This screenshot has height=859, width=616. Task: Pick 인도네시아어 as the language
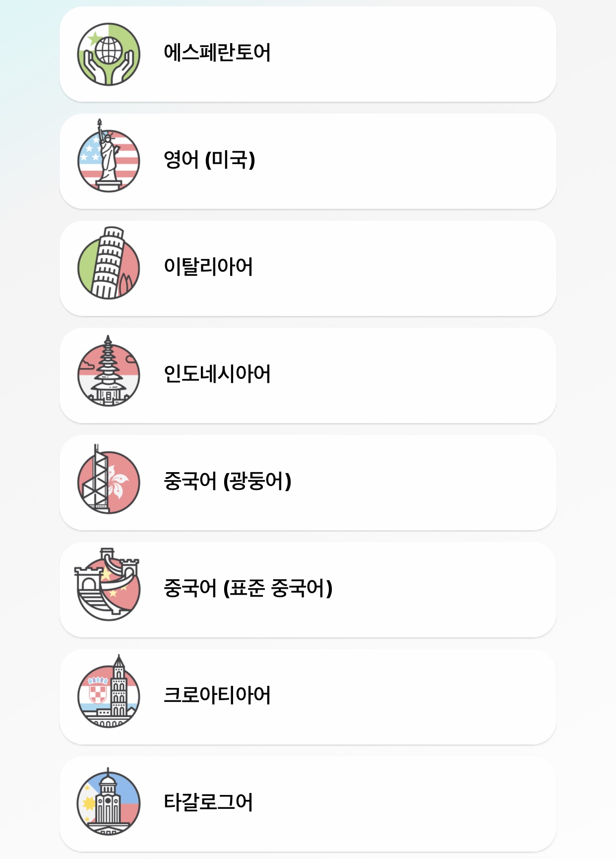[217, 374]
